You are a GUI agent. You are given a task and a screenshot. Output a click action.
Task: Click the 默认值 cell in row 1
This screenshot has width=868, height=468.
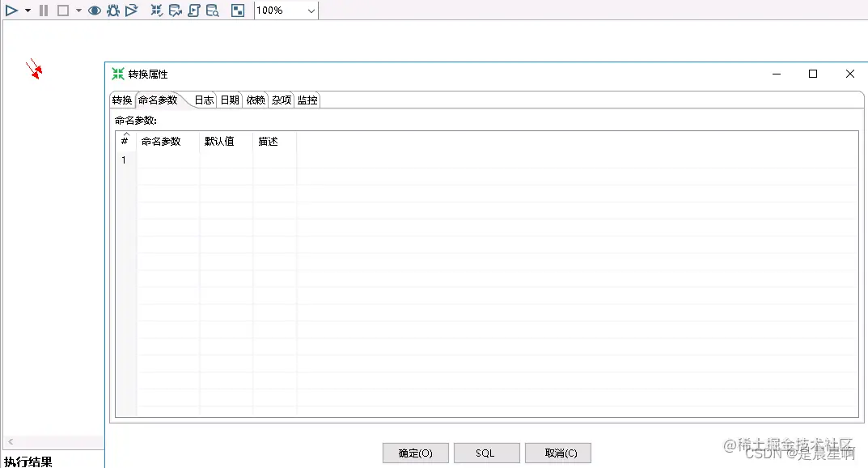[x=227, y=160]
